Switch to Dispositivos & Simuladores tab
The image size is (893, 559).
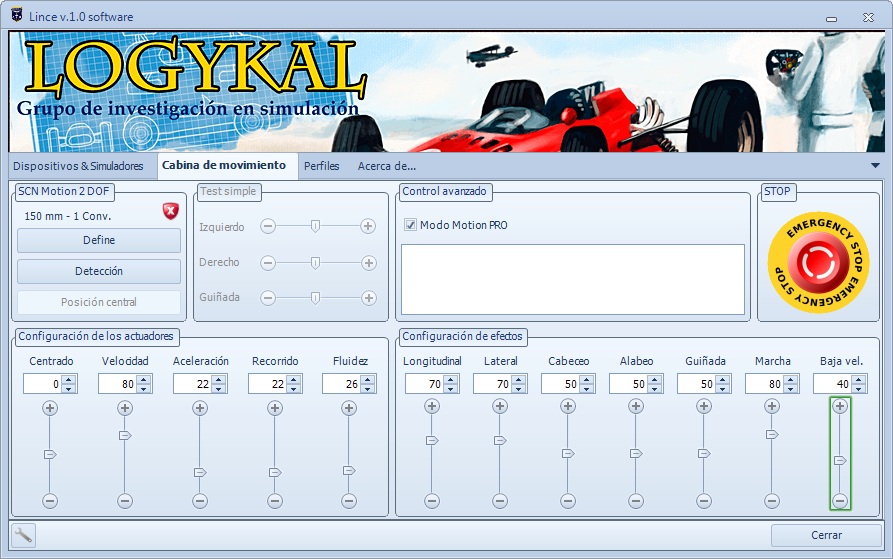(78, 166)
